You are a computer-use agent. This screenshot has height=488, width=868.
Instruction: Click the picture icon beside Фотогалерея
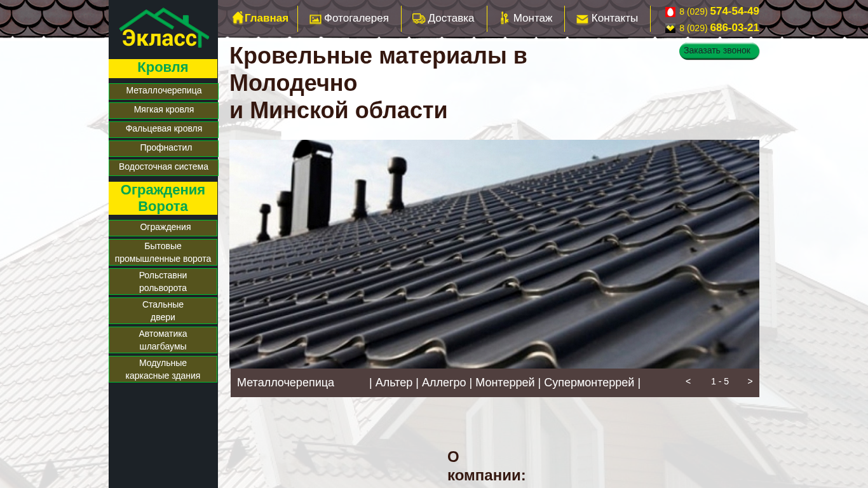pyautogui.click(x=315, y=19)
